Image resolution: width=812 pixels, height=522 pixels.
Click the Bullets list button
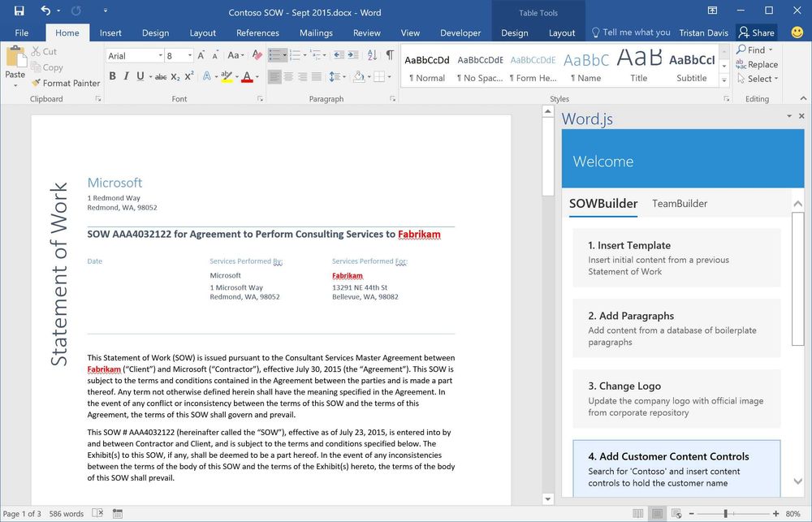click(274, 55)
